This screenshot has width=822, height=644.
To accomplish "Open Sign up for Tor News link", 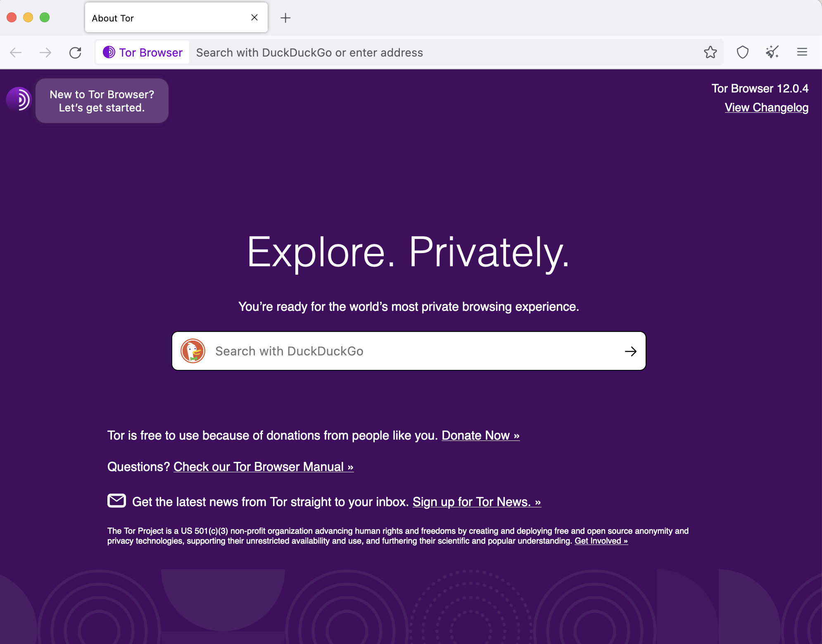I will (x=477, y=502).
